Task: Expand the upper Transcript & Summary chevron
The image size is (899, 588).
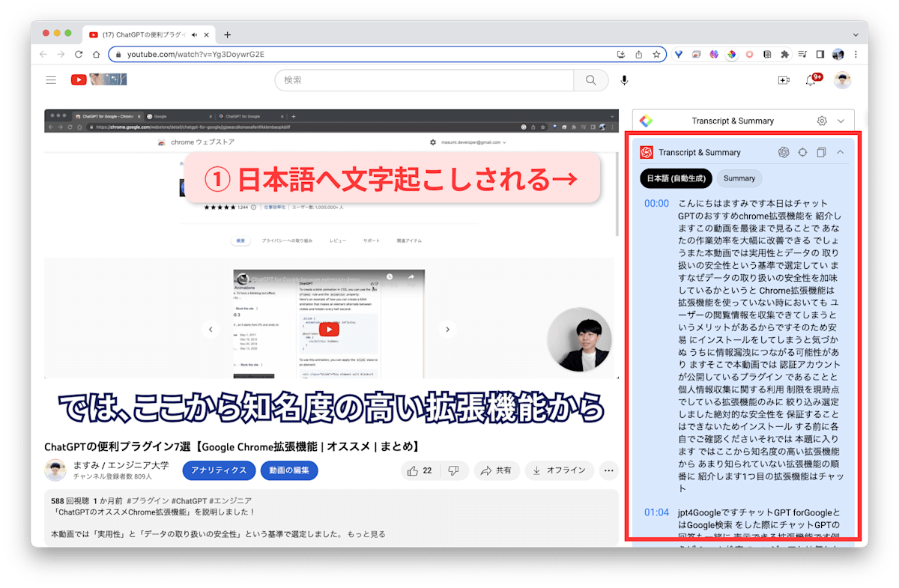Action: pyautogui.click(x=841, y=121)
